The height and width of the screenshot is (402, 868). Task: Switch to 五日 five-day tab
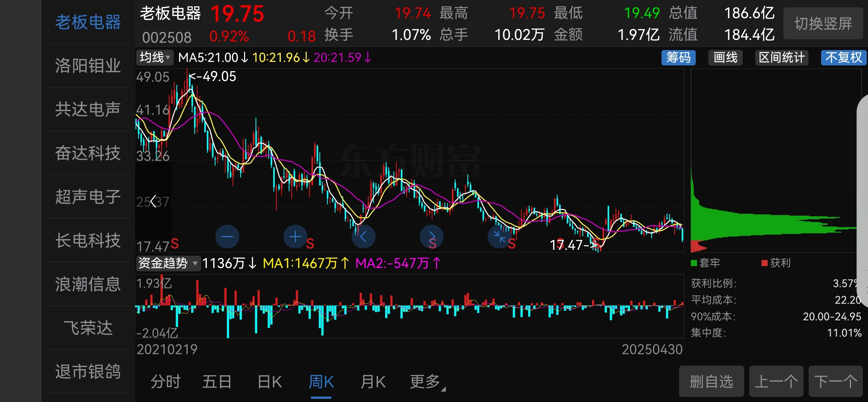point(217,382)
